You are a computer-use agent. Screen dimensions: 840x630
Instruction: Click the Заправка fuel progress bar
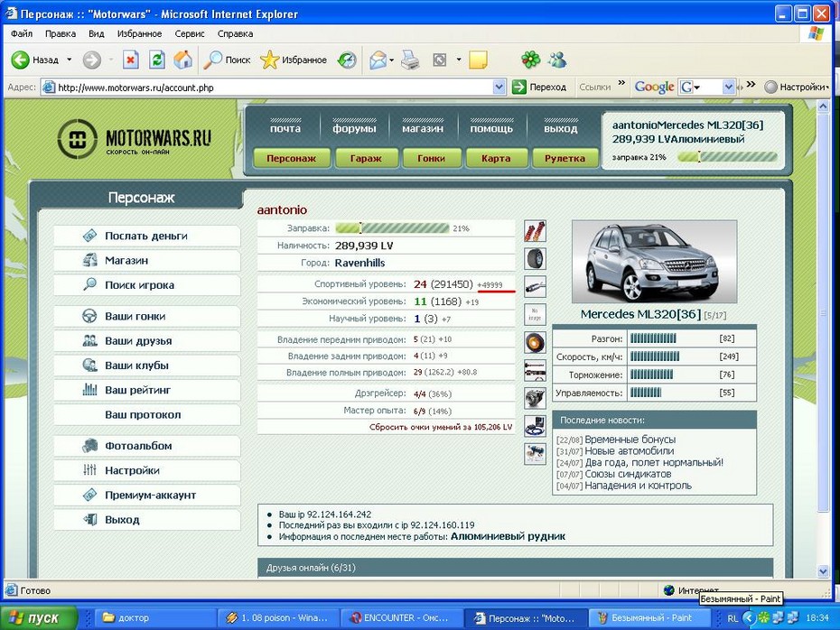pyautogui.click(x=392, y=228)
